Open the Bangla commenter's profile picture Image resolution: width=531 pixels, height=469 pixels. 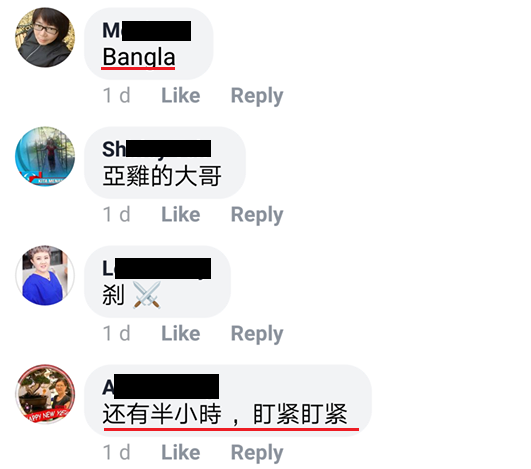[45, 37]
